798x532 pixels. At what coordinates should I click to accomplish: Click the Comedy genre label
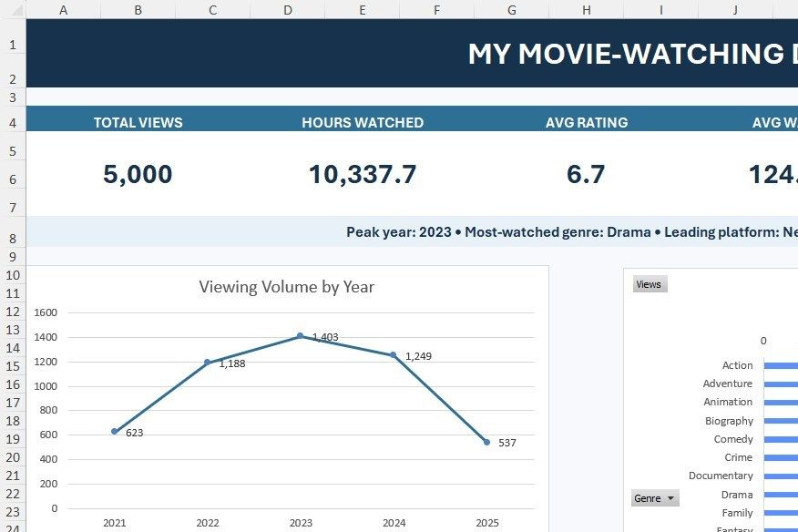[733, 439]
